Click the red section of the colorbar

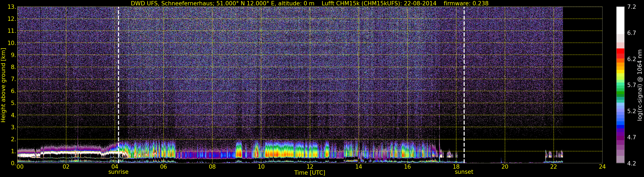pos(620,53)
